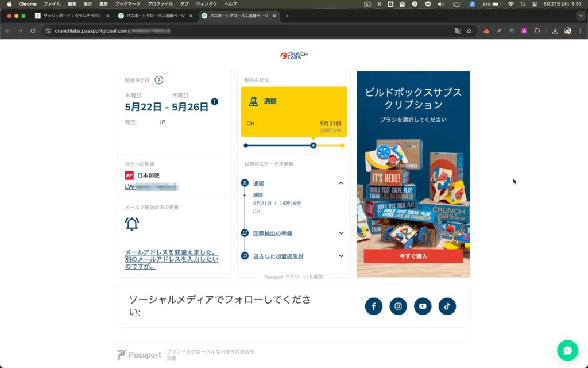Click the email notification bell icon
Viewport: 588px width, 368px height.
[132, 224]
